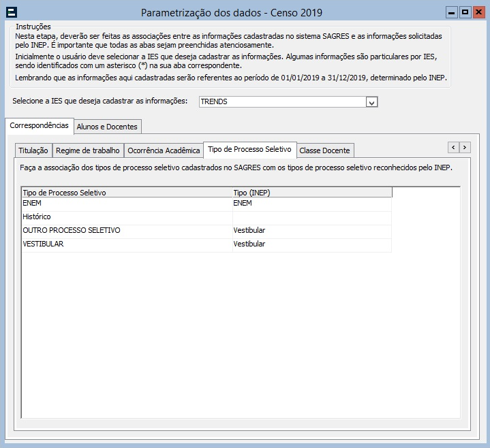Switch to Correspondências tab
This screenshot has width=490, height=448.
pos(40,126)
